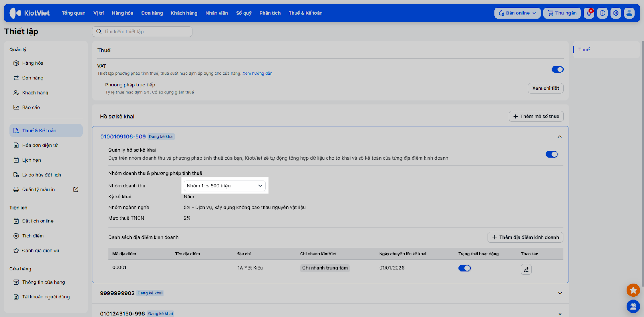The image size is (644, 317).
Task: Open notifications bell icon
Action: click(x=589, y=13)
